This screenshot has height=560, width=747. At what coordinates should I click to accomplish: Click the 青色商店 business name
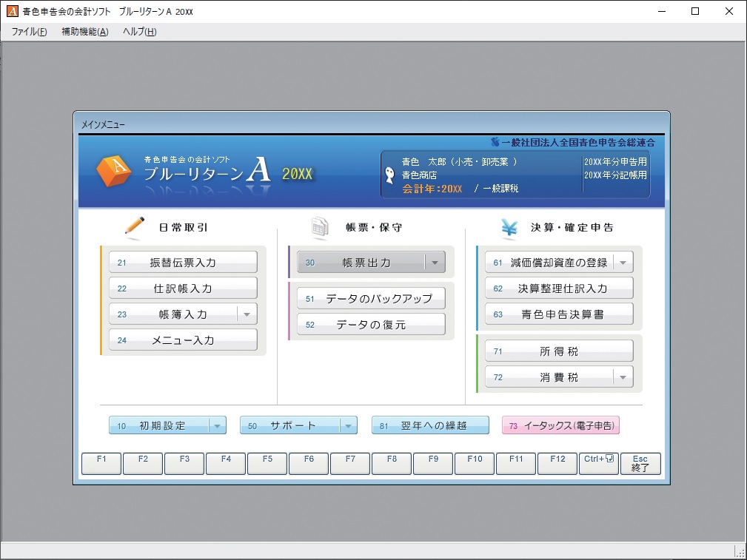419,175
